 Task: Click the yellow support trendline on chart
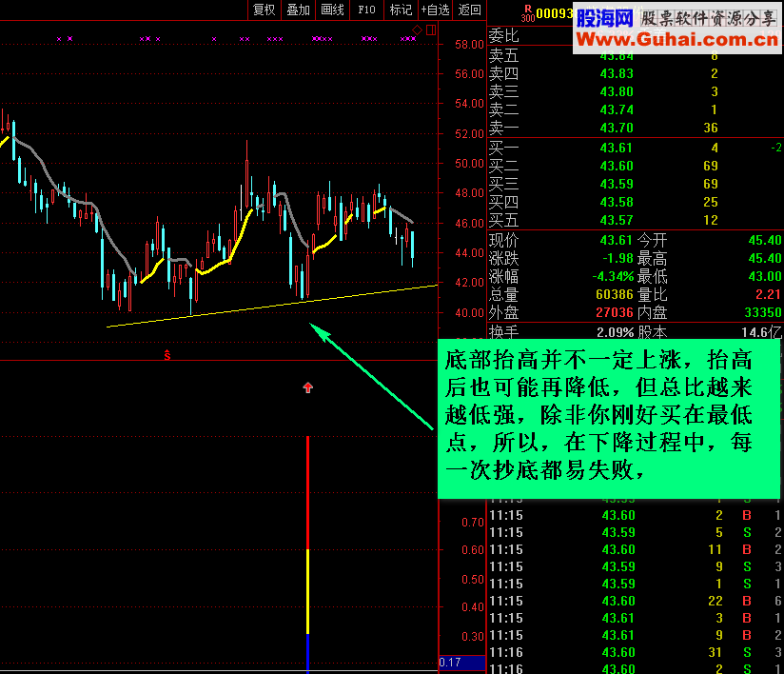[x=272, y=306]
